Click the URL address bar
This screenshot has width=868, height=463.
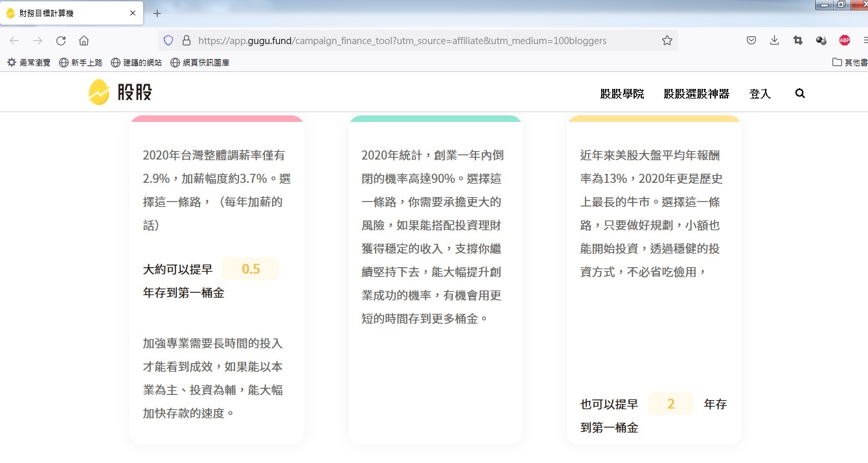[418, 40]
